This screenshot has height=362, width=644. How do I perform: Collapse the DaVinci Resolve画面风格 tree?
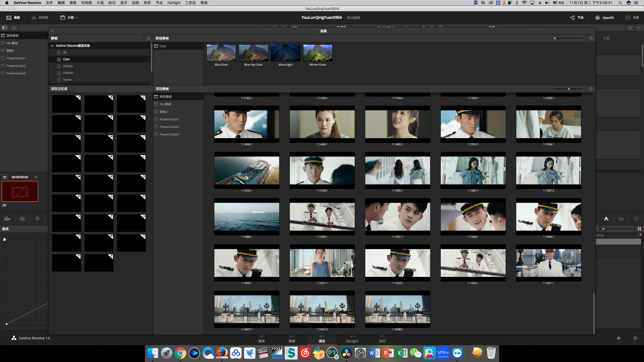coord(52,46)
